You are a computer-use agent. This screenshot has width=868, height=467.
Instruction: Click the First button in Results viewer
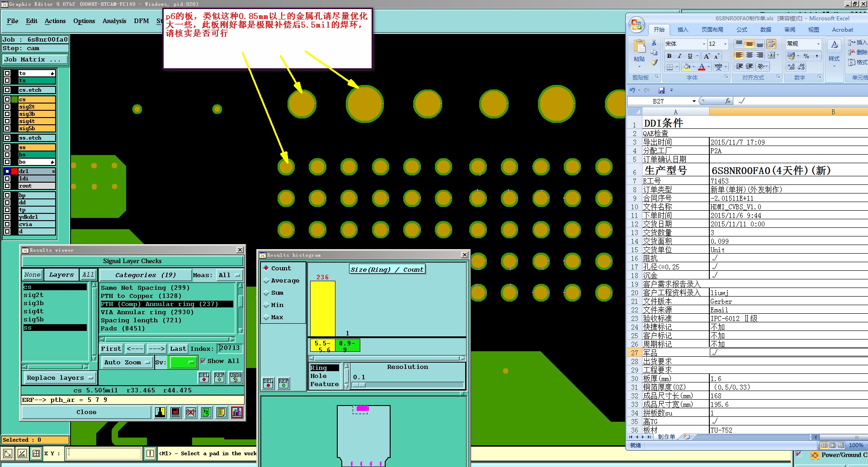(x=111, y=349)
